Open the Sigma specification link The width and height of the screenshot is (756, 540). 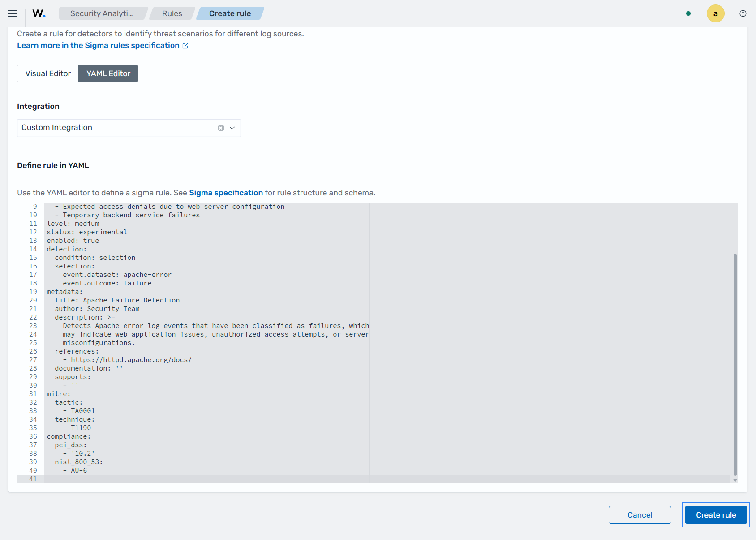[x=226, y=193]
